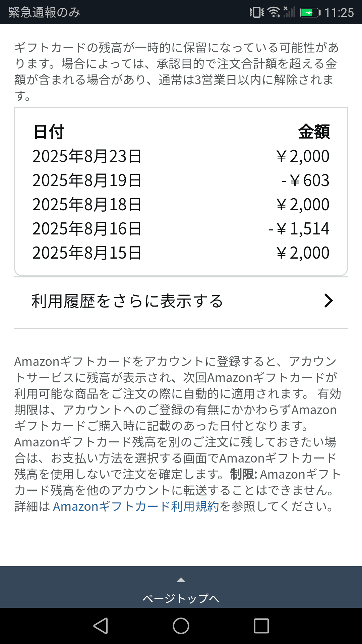The image size is (362, 644).
Task: Tap the recent apps square icon
Action: (261, 626)
